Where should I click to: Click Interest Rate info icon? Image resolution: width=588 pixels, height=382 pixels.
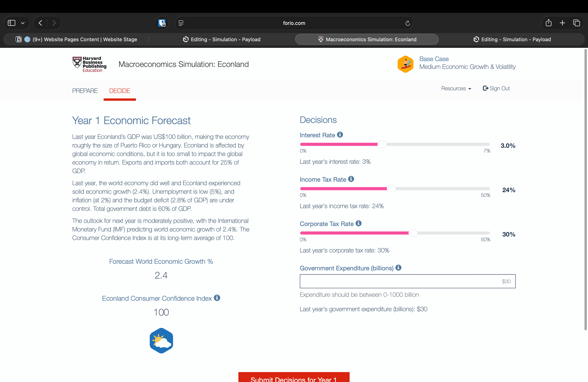[340, 135]
